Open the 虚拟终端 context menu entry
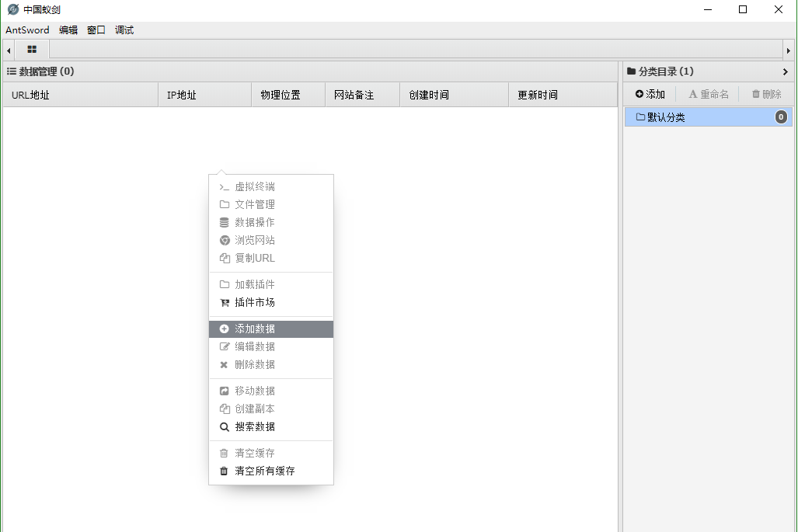 (x=270, y=186)
